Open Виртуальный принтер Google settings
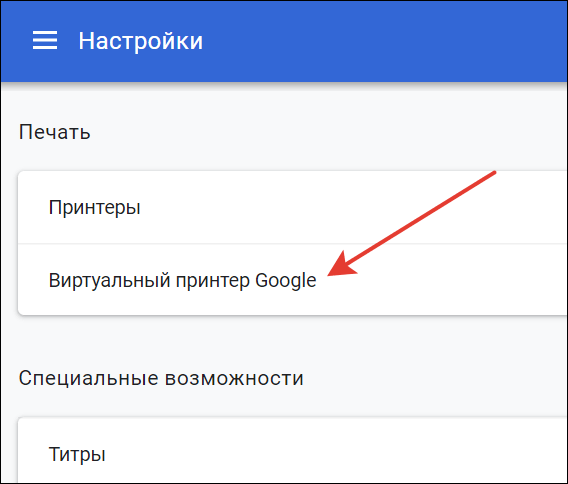This screenshot has width=568, height=484. point(293,280)
